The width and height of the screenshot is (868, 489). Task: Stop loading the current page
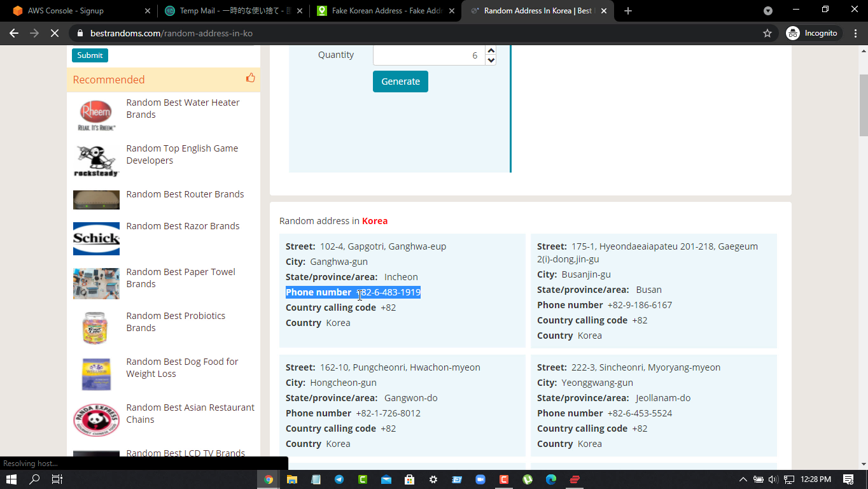pyautogui.click(x=55, y=33)
